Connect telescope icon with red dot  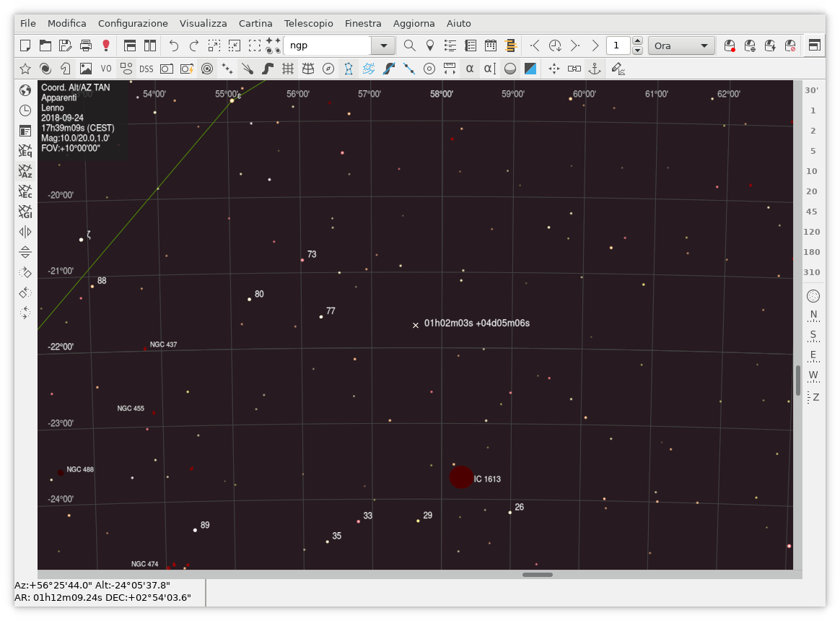click(730, 45)
